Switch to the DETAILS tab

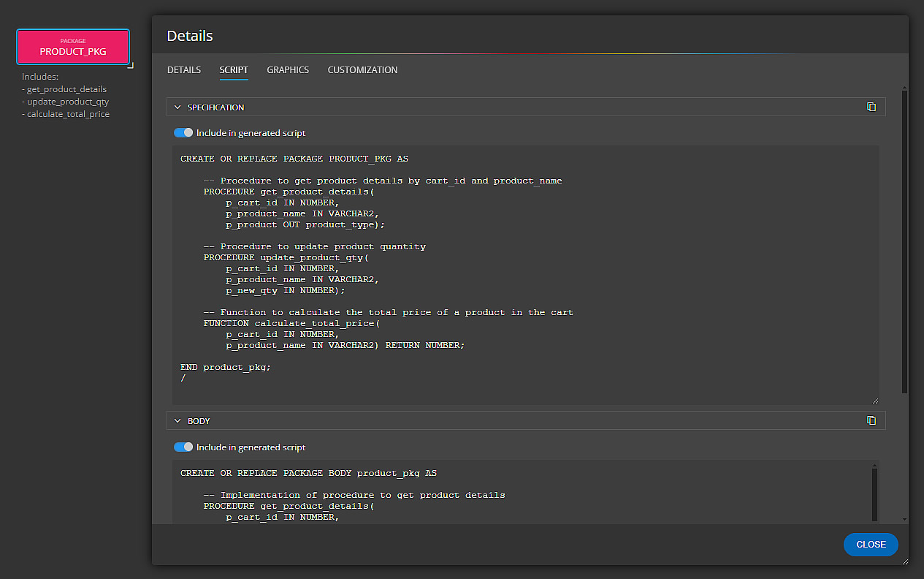click(183, 69)
